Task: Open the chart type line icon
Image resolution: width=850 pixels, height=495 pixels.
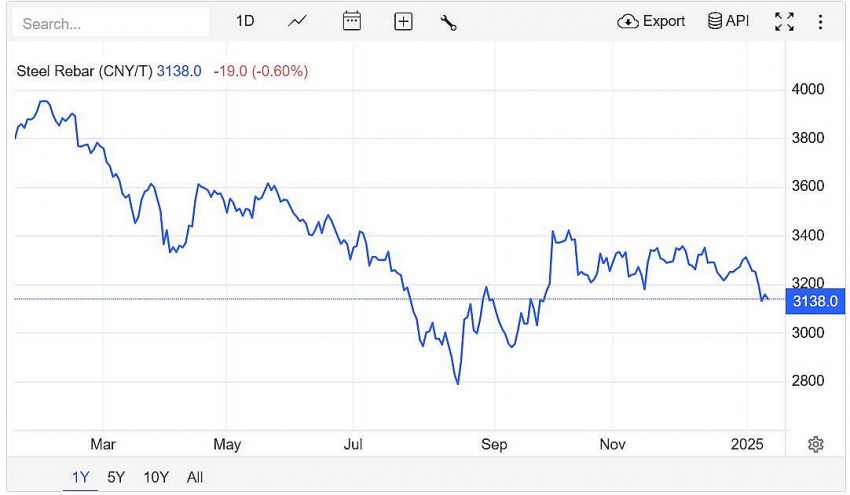Action: (297, 21)
